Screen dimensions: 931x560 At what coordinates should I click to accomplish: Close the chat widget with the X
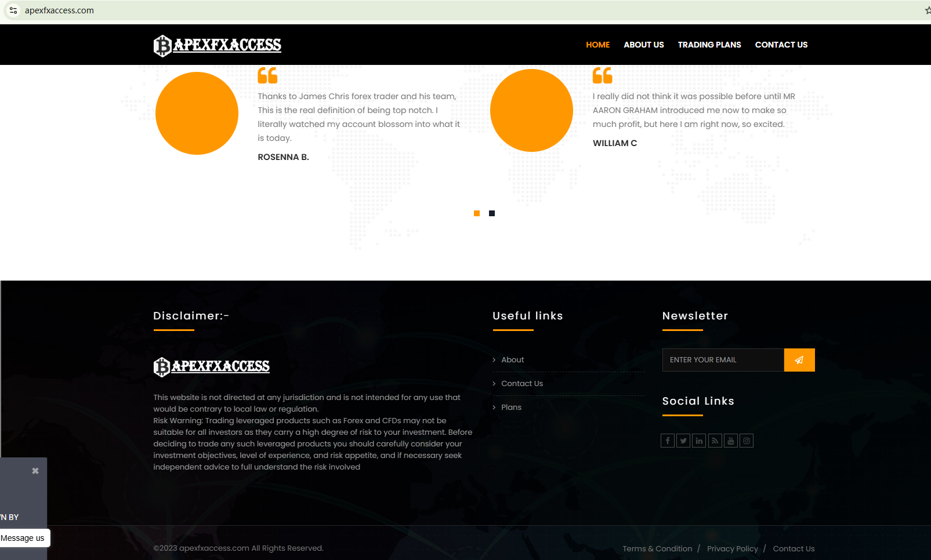(35, 471)
